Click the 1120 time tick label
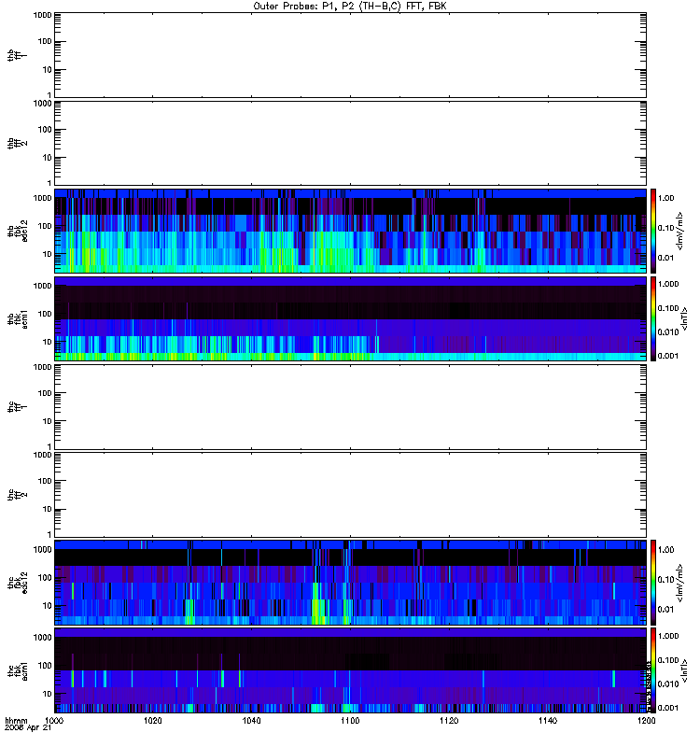700x747 pixels. [x=449, y=720]
